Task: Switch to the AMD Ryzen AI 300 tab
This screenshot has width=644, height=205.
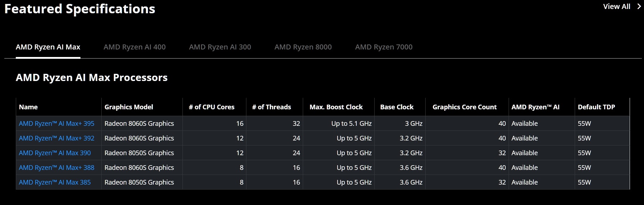Action: [220, 47]
